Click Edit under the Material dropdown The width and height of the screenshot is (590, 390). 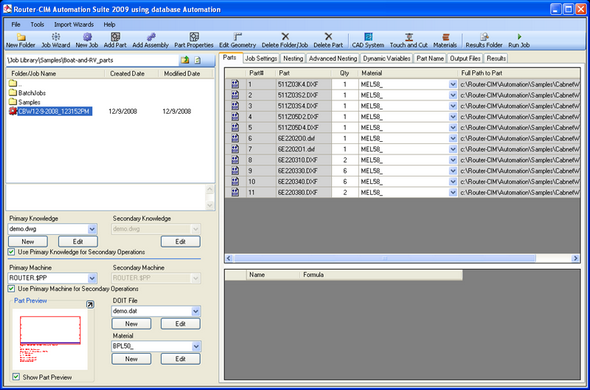(181, 359)
